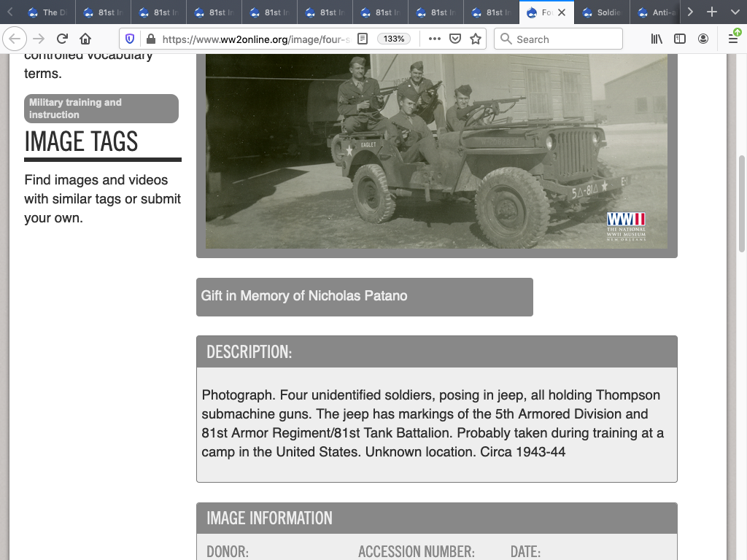Open tracking protection shield info
The height and width of the screenshot is (560, 747).
tap(130, 39)
